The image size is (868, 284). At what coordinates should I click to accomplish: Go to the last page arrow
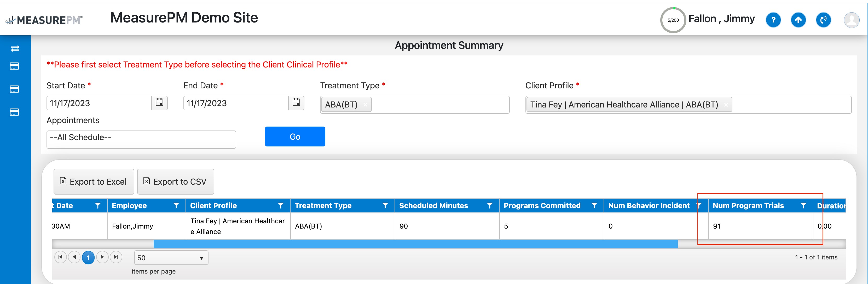[116, 257]
